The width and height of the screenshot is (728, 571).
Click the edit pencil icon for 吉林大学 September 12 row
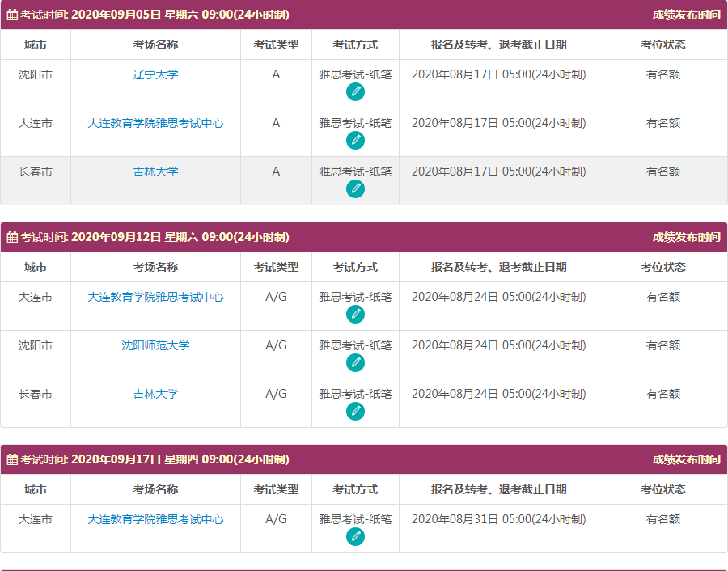[x=357, y=411]
